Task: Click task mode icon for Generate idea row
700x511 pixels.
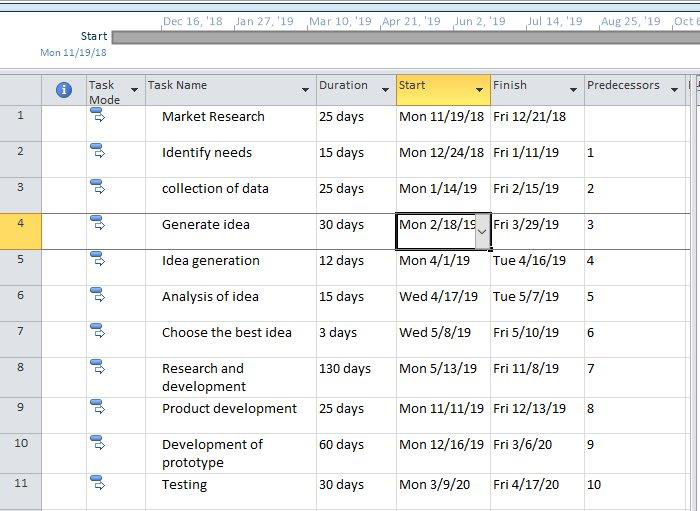Action: [97, 223]
